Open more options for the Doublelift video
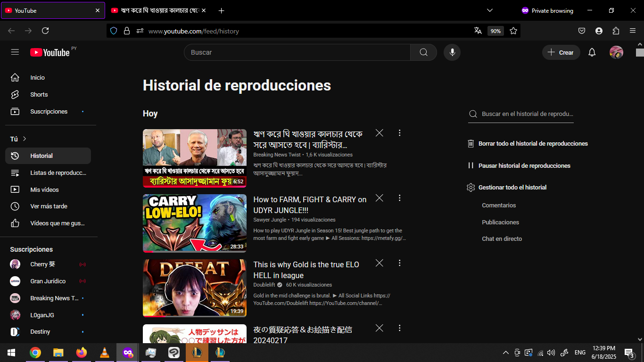The width and height of the screenshot is (644, 362). (400, 263)
